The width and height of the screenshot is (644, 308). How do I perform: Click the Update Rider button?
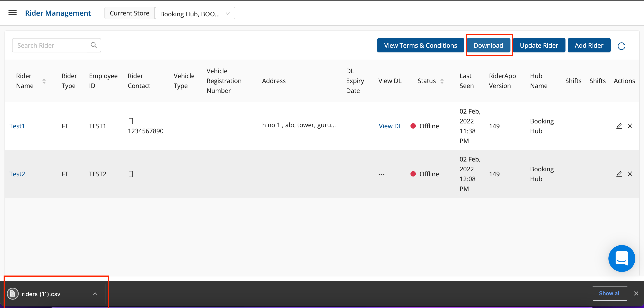click(x=539, y=45)
